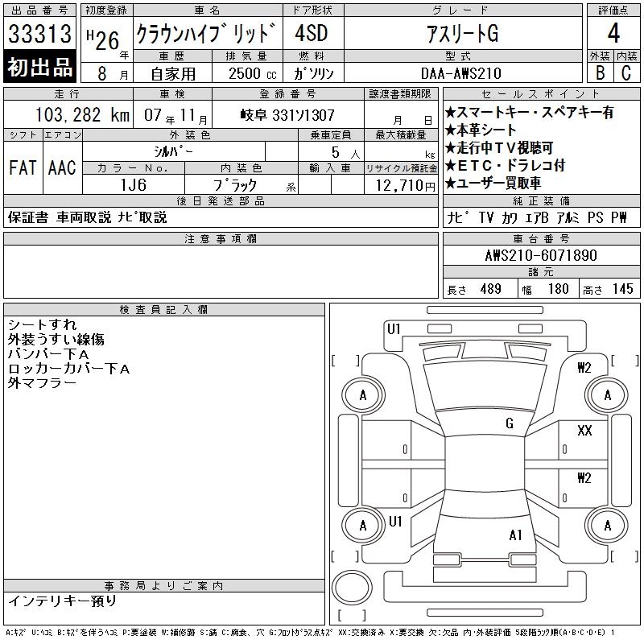Select the exterior color シルバー
The width and height of the screenshot is (644, 644).
(173, 151)
